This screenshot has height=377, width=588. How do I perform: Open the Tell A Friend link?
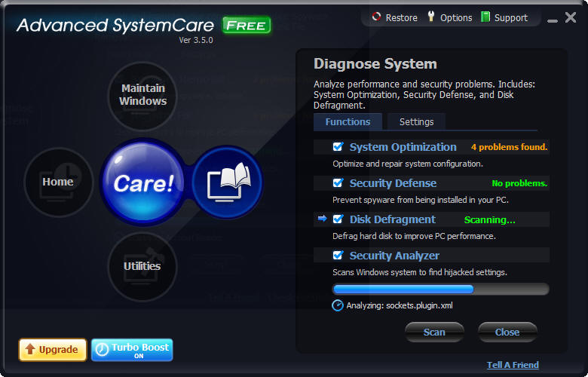[x=513, y=365]
